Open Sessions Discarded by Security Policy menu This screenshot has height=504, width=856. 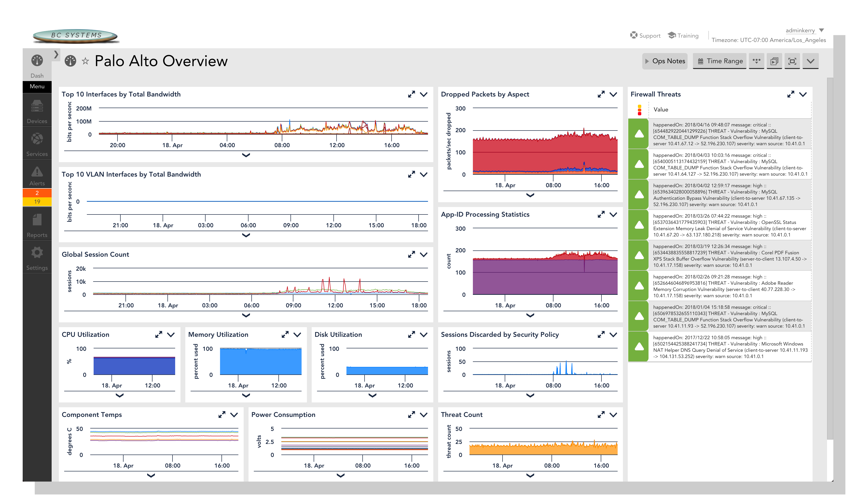coord(613,335)
